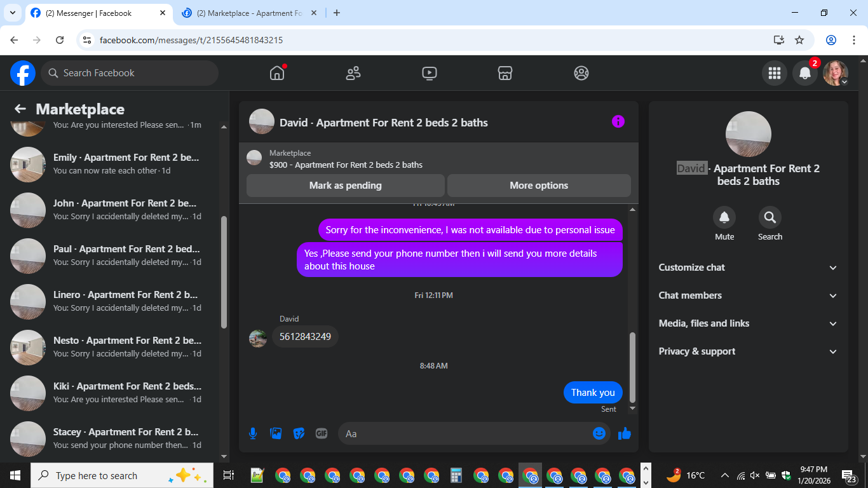The image size is (868, 488).
Task: Open Windows Start menu
Action: (x=15, y=475)
